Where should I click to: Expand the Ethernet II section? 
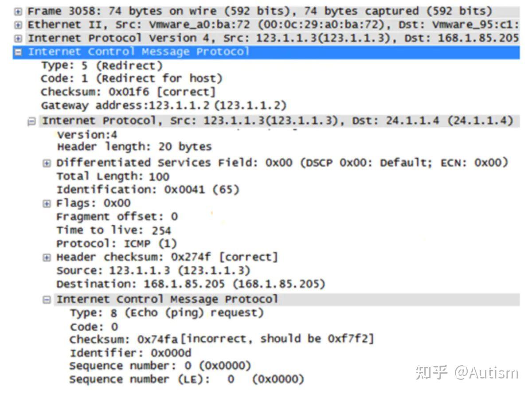(x=18, y=25)
